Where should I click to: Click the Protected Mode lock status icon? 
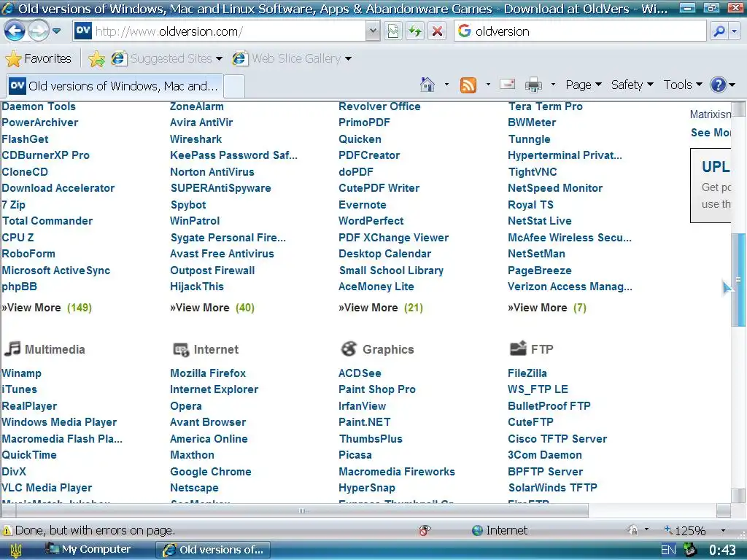[632, 530]
